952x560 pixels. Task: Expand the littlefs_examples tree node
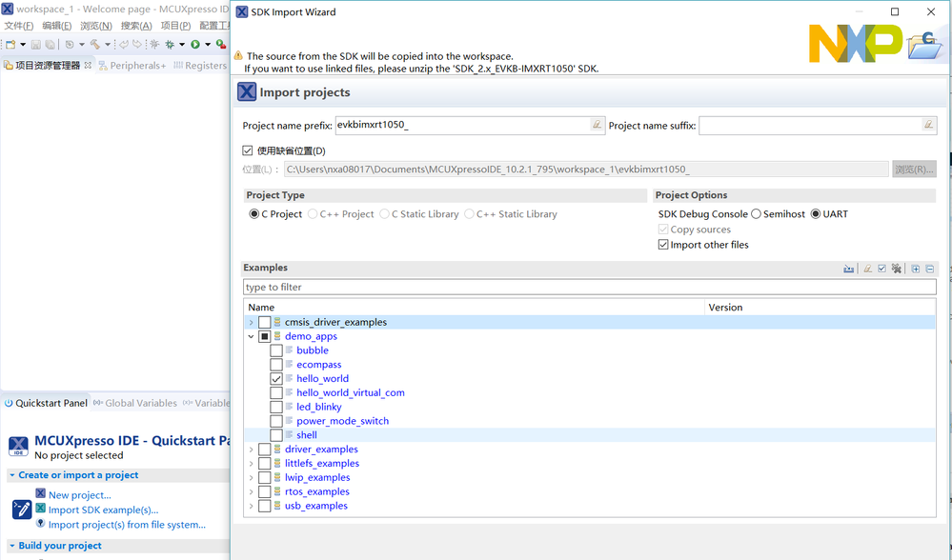point(251,464)
